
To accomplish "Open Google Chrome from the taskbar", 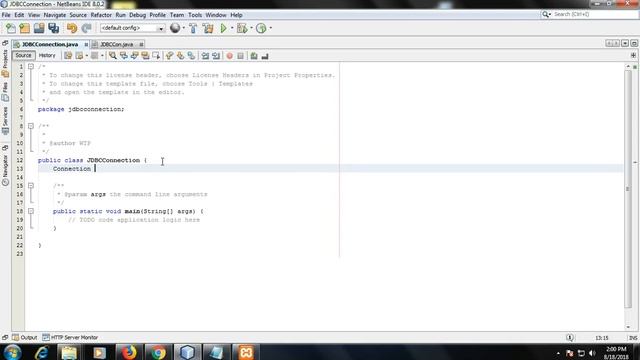I will [158, 352].
